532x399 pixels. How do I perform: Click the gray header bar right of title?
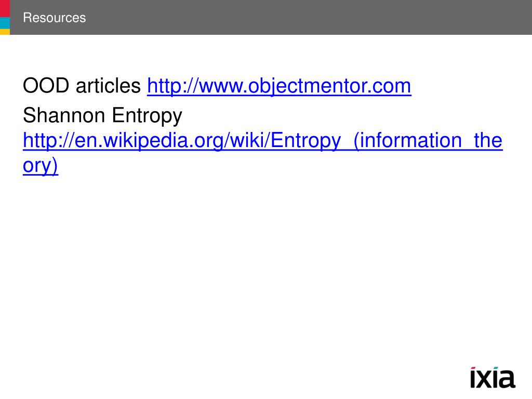[305, 17]
